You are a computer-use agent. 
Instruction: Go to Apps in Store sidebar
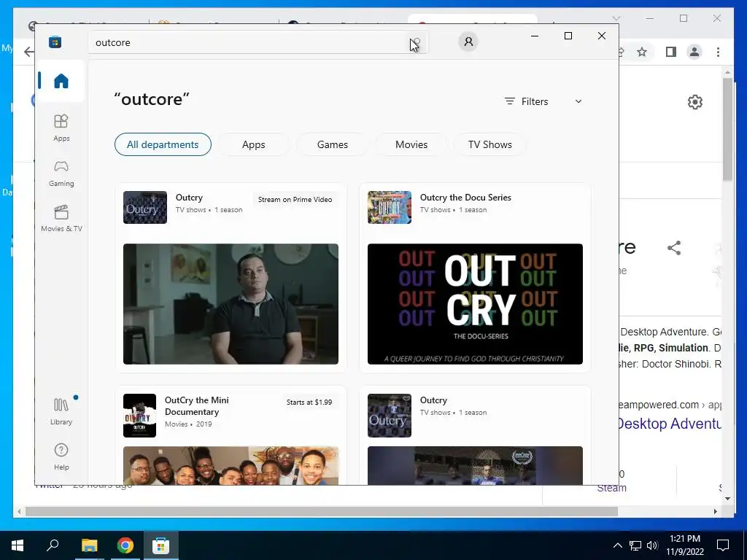click(61, 128)
